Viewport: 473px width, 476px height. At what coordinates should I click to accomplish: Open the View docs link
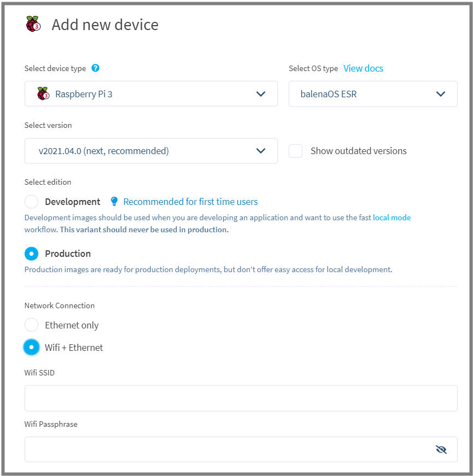tap(363, 68)
